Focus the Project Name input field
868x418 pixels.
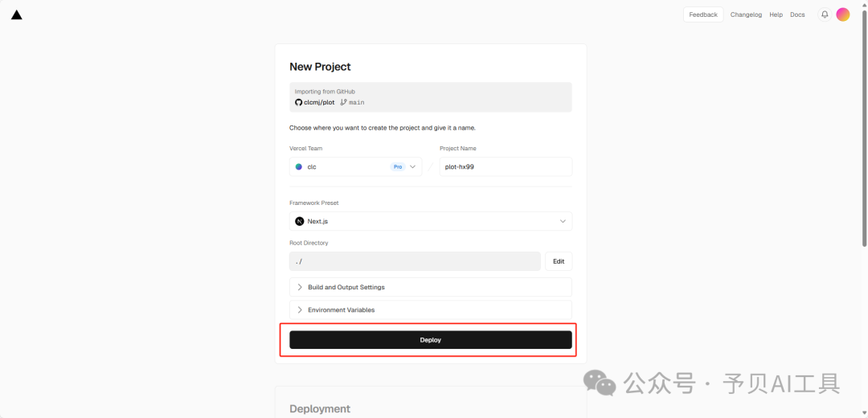(506, 166)
